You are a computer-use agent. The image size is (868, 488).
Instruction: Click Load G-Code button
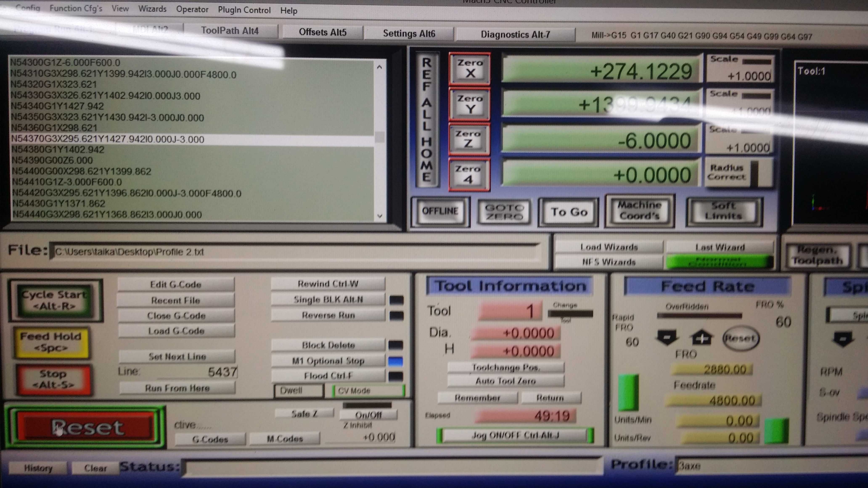click(x=176, y=331)
